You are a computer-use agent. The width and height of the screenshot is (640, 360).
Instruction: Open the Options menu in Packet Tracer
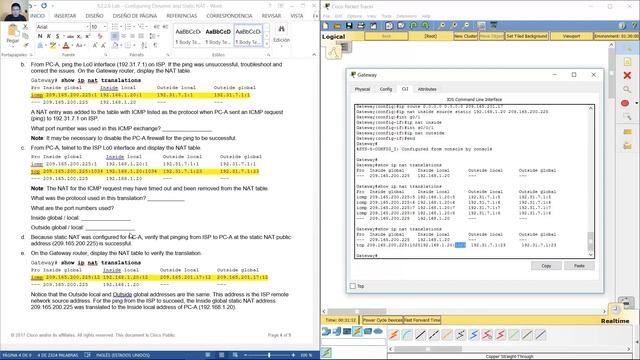[354, 16]
